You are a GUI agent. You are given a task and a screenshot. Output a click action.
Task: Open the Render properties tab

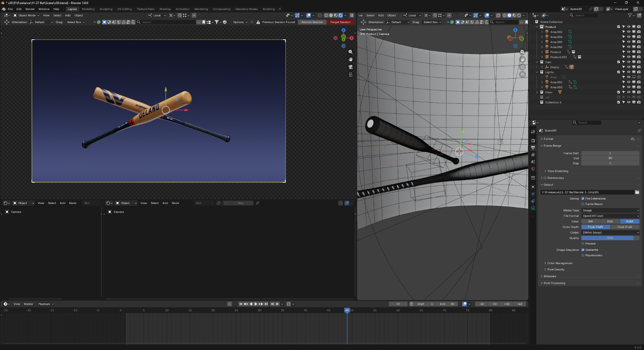click(x=533, y=141)
